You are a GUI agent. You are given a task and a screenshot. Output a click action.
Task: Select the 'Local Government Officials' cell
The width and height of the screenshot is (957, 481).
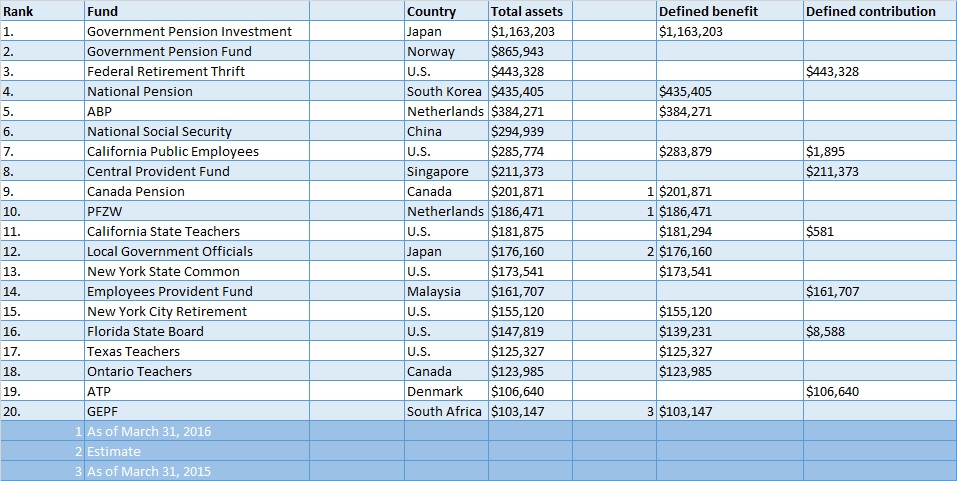tap(197, 251)
